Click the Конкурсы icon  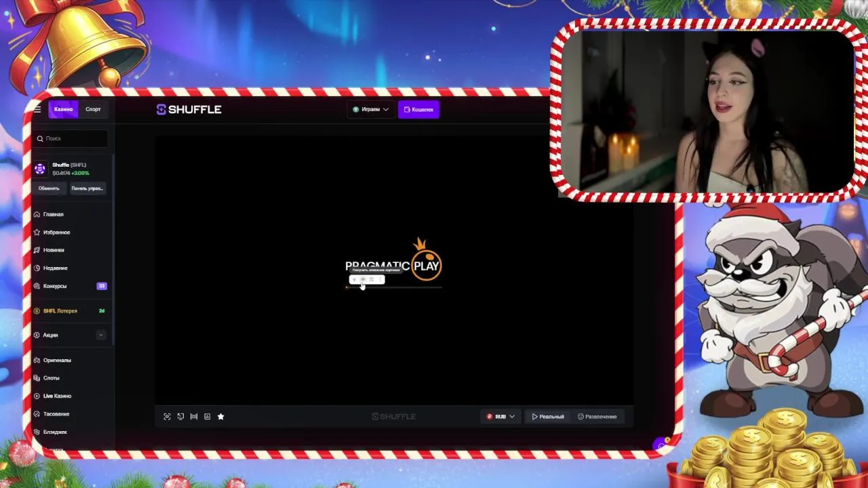[37, 286]
